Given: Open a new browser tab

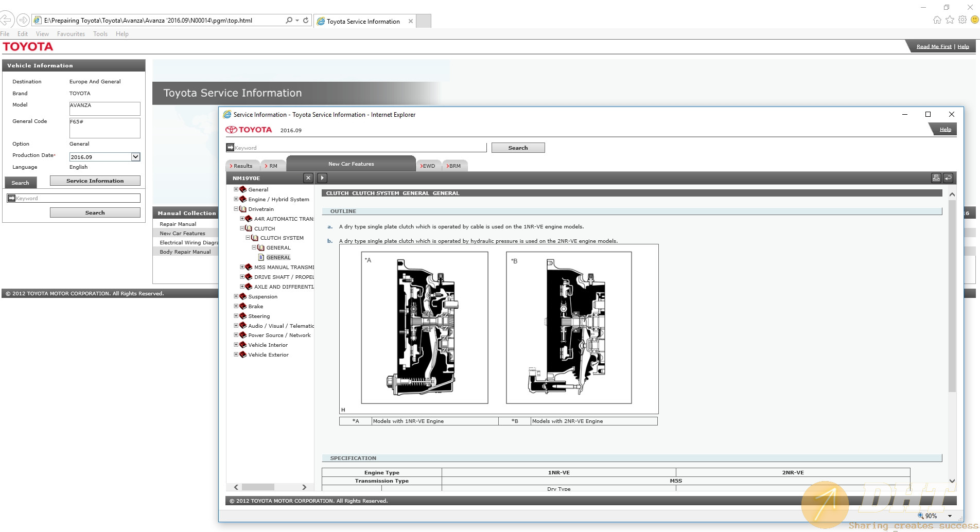Looking at the screenshot, I should (x=424, y=21).
